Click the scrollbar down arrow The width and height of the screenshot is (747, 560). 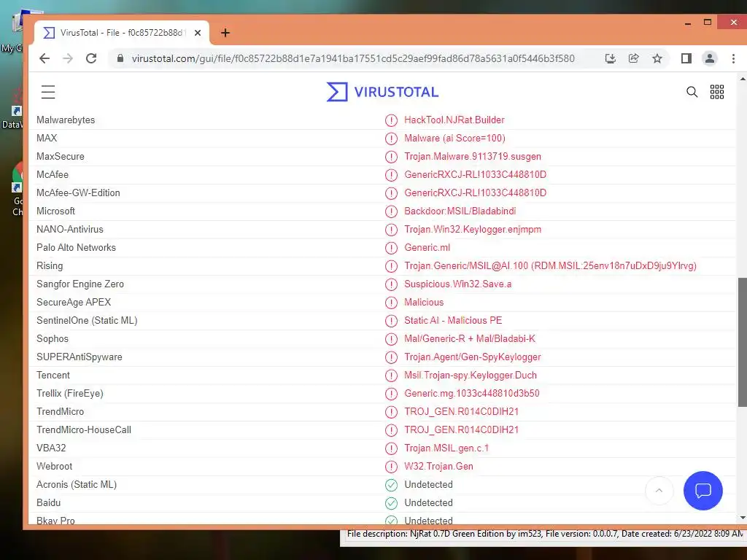pos(742,518)
